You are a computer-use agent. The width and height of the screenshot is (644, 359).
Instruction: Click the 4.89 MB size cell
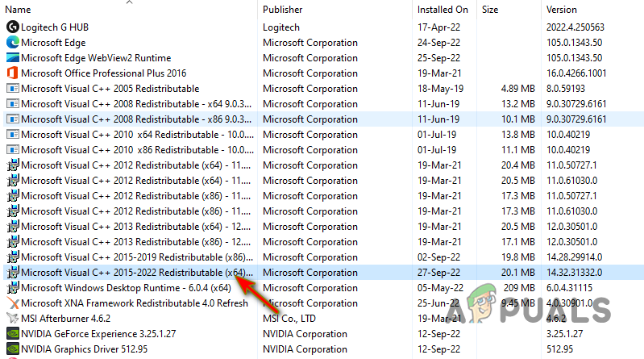click(518, 89)
